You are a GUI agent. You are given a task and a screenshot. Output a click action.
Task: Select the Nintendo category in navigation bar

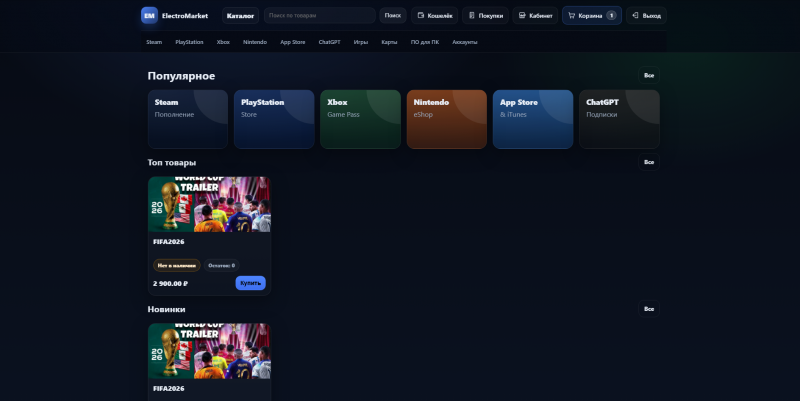pos(255,42)
